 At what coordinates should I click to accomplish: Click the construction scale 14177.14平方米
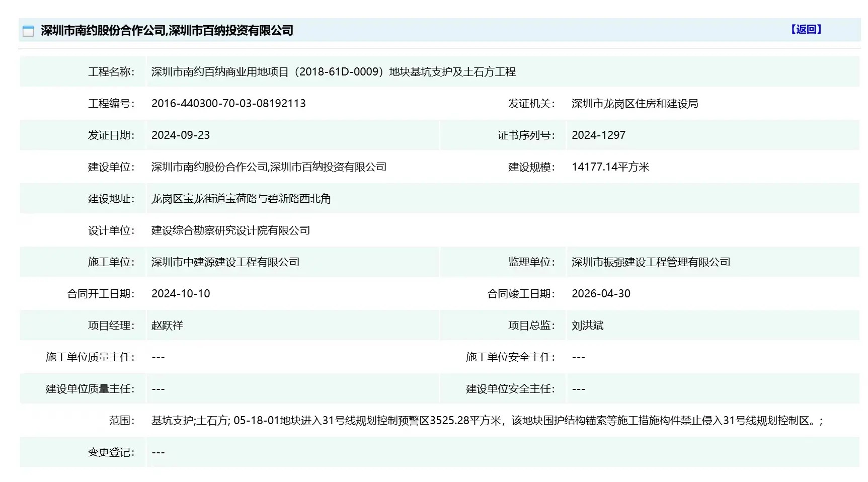tap(610, 167)
